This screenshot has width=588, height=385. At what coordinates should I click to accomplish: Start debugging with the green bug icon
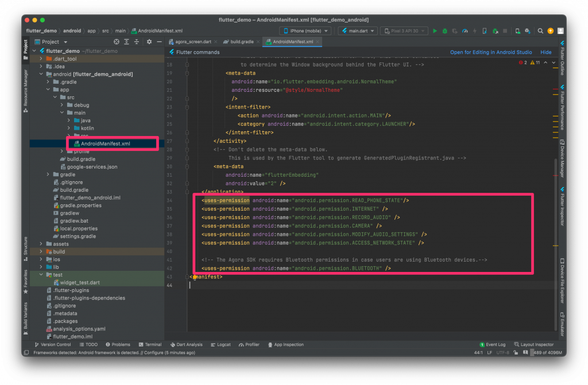pyautogui.click(x=445, y=31)
